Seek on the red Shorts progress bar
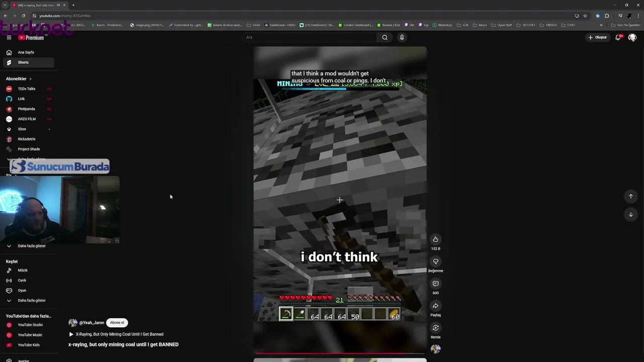 340,353
